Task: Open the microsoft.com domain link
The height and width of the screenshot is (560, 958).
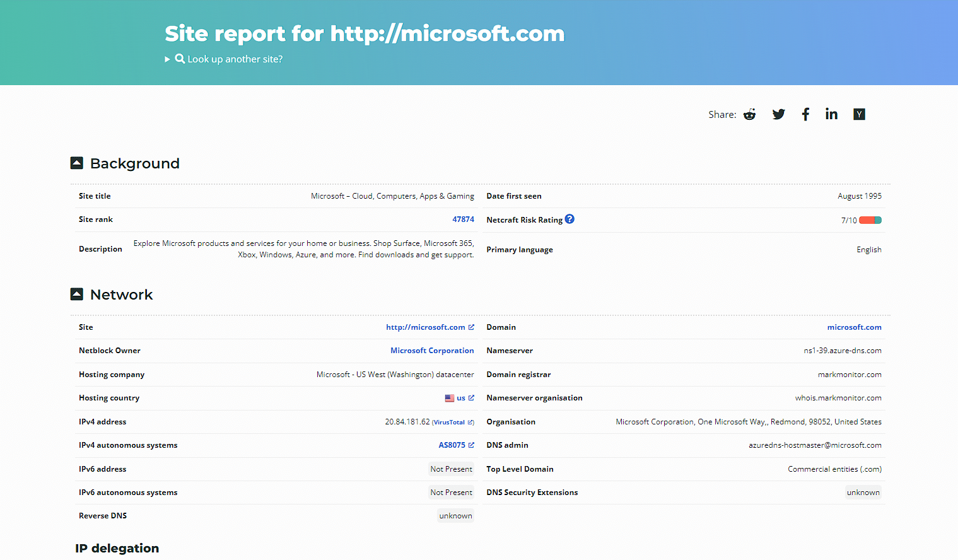Action: [855, 327]
